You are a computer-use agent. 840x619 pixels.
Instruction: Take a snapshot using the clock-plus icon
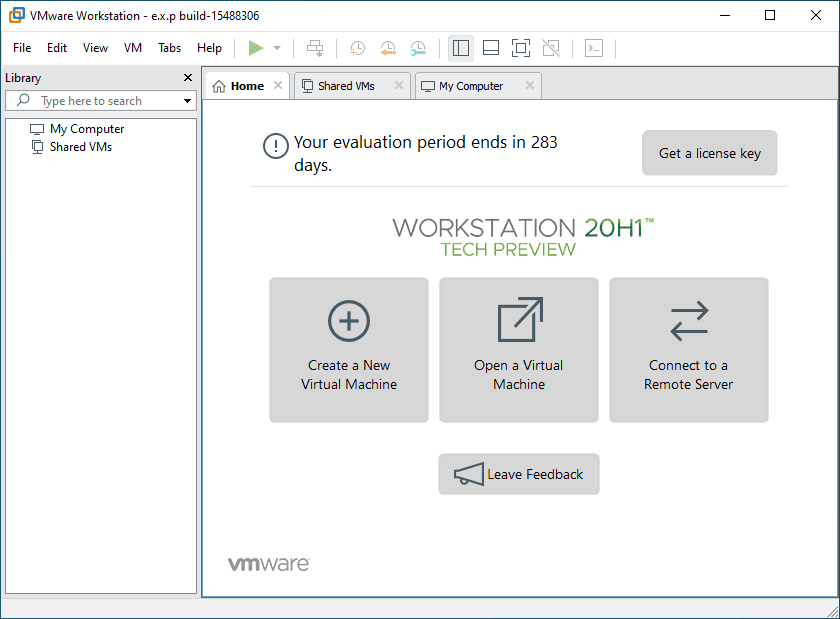(x=358, y=48)
